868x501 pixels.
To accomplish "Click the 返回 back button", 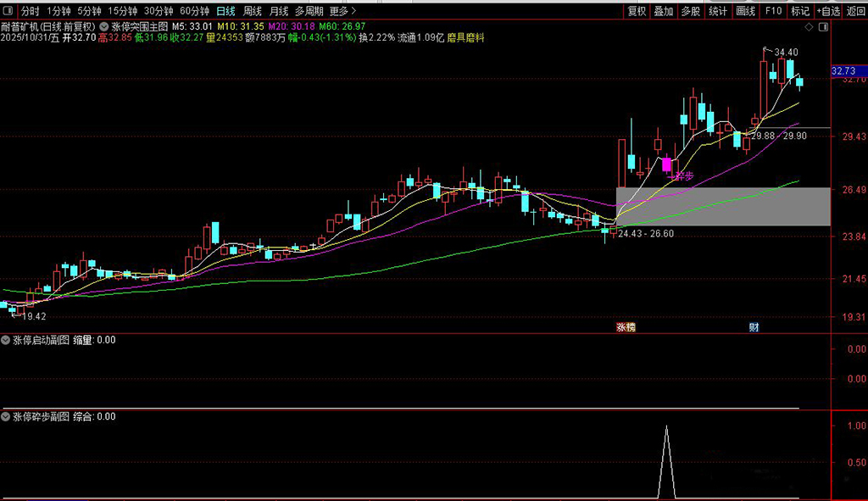I will [855, 11].
